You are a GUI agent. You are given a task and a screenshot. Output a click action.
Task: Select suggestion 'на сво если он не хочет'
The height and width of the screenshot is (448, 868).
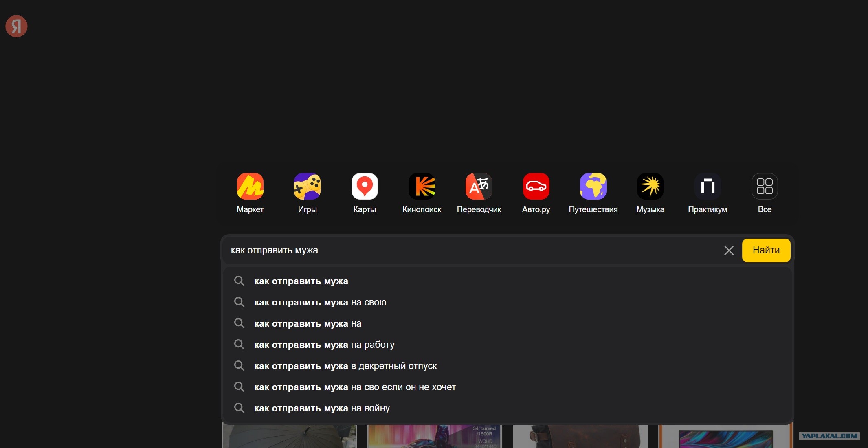click(x=508, y=387)
